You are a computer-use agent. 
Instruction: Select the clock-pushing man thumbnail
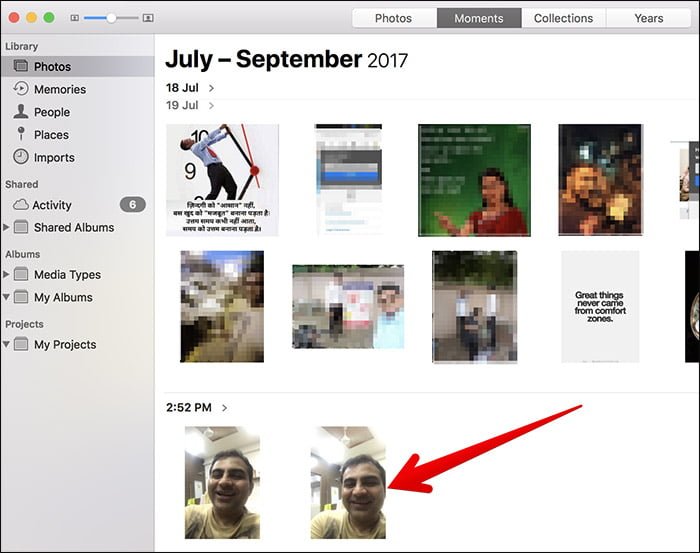pyautogui.click(x=222, y=180)
